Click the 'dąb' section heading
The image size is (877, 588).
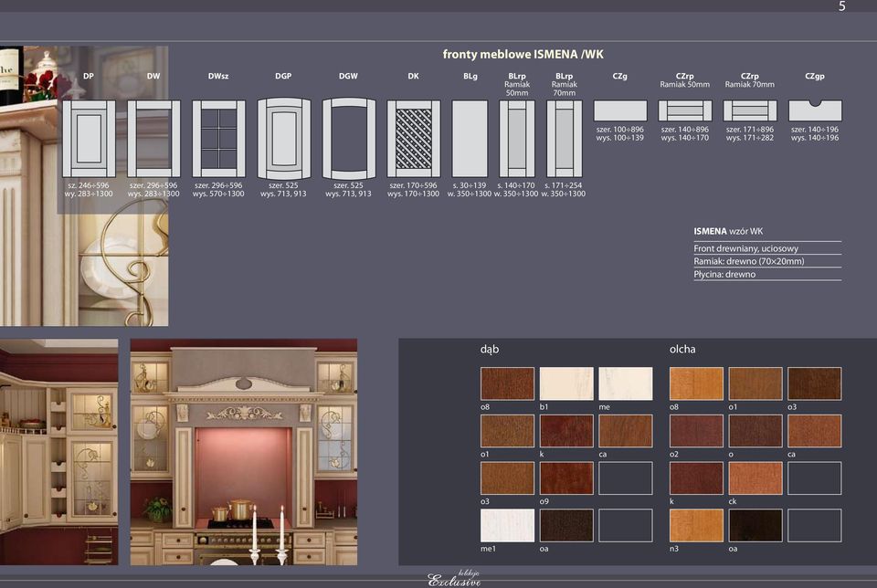(x=490, y=350)
